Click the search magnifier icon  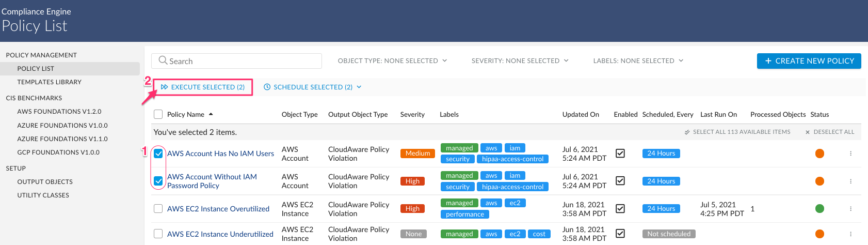pyautogui.click(x=163, y=60)
